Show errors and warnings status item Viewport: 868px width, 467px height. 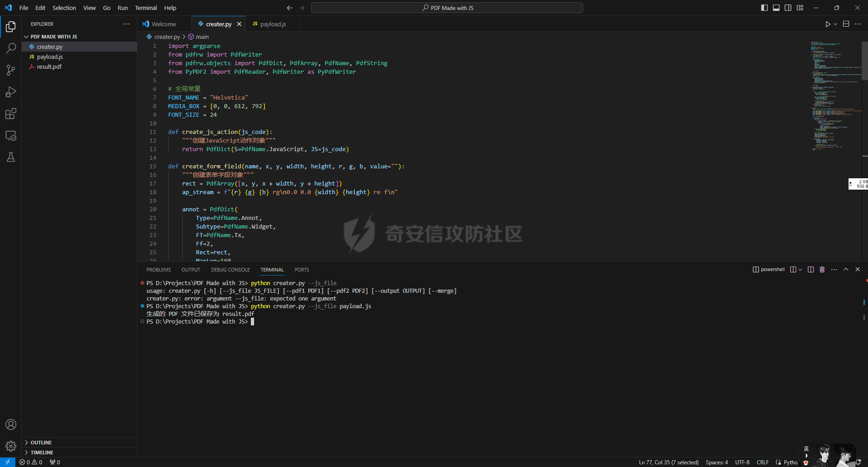pyautogui.click(x=31, y=462)
